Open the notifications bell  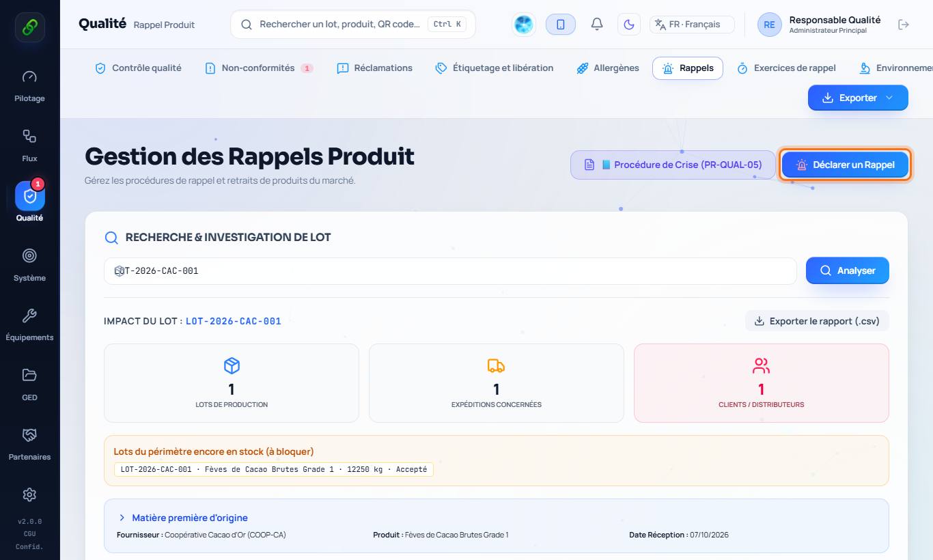(x=596, y=25)
